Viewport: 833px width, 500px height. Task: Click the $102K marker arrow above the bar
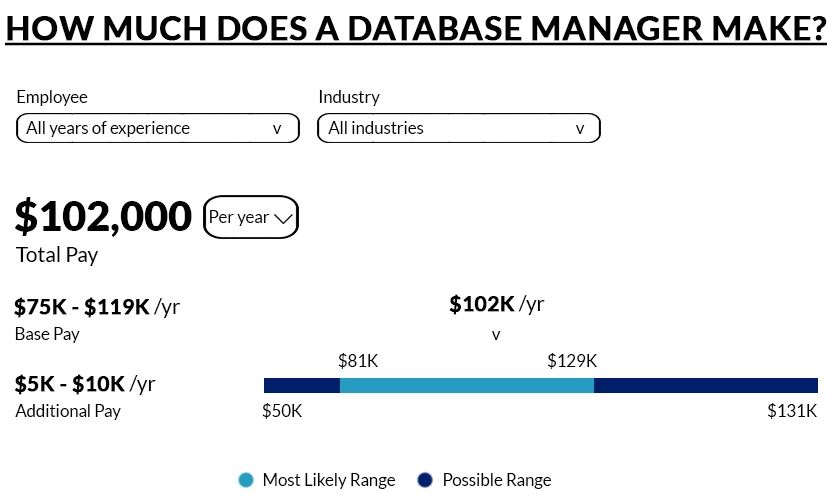point(495,335)
